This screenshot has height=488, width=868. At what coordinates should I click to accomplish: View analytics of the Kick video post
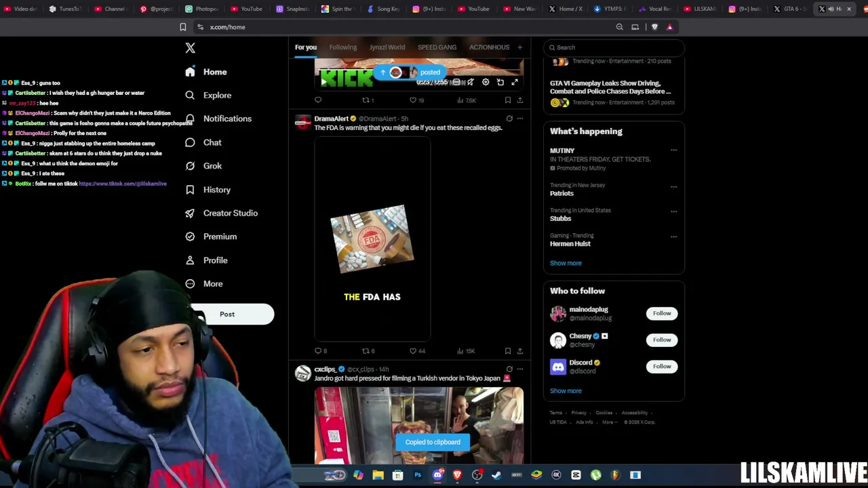(467, 100)
